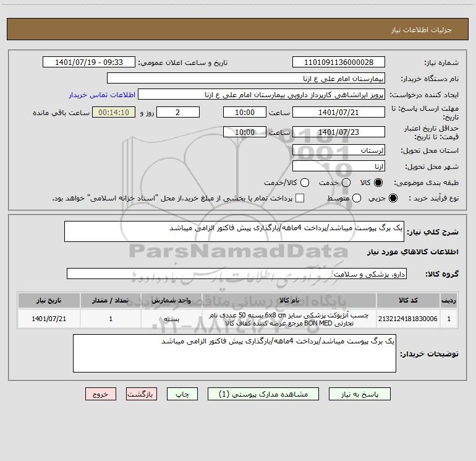Screen dimensions: 476x461
Task: Click the گروه کالا field دارو، پزشکی و سلامت
Action: (x=237, y=274)
